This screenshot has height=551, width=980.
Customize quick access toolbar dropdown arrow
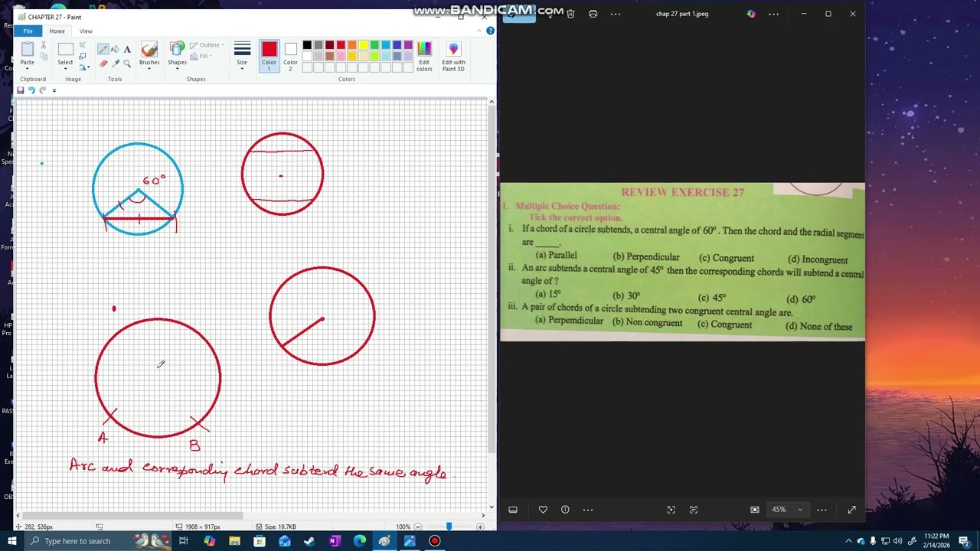click(x=54, y=90)
